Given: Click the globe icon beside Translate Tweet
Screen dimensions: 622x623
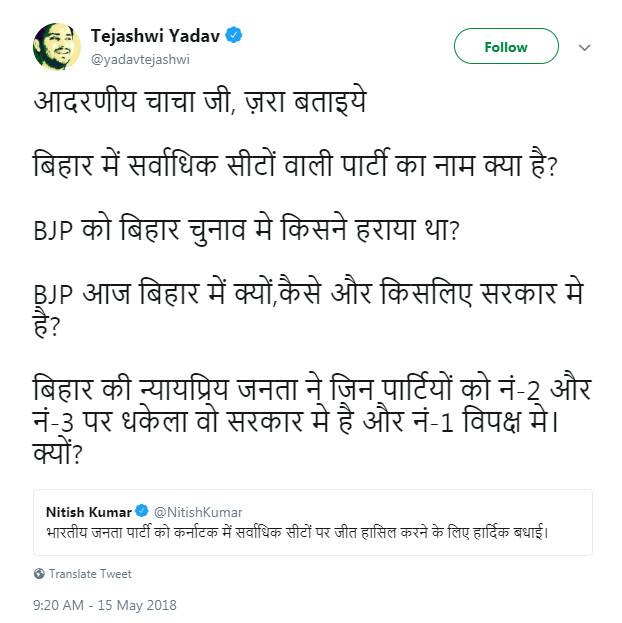Looking at the screenshot, I should 39,574.
